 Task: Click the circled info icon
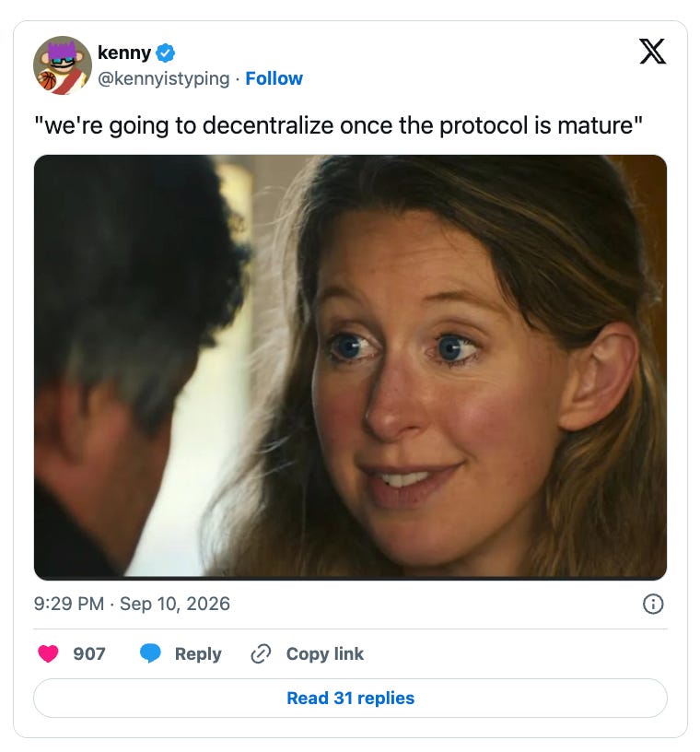653,604
